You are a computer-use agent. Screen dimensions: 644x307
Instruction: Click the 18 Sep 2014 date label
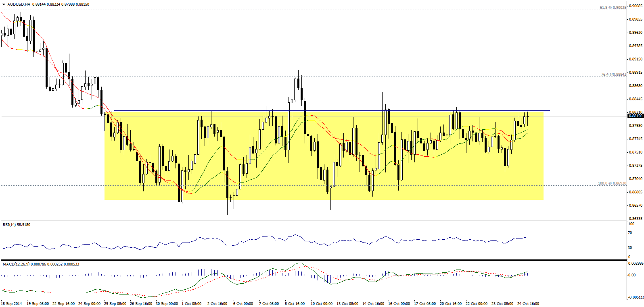click(12, 304)
